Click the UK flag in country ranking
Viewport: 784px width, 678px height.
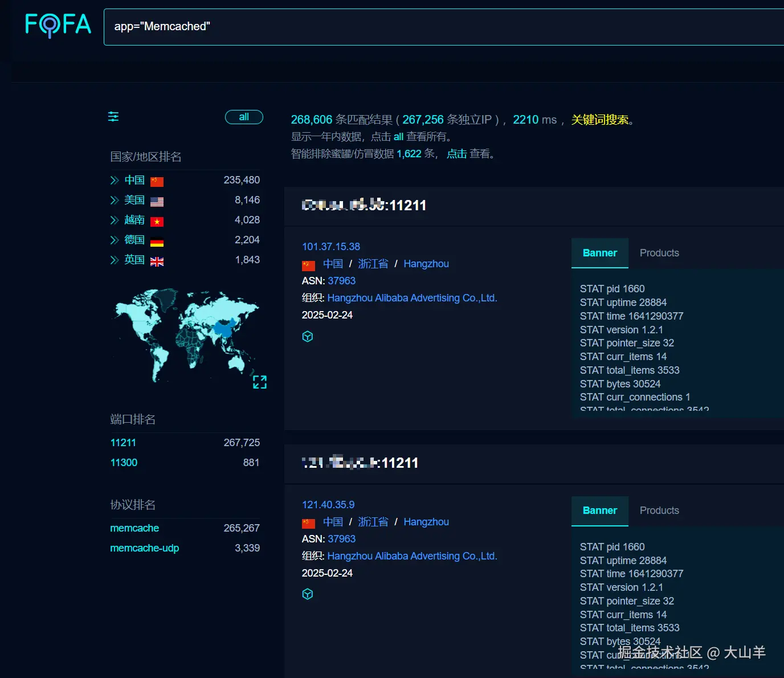click(x=157, y=262)
